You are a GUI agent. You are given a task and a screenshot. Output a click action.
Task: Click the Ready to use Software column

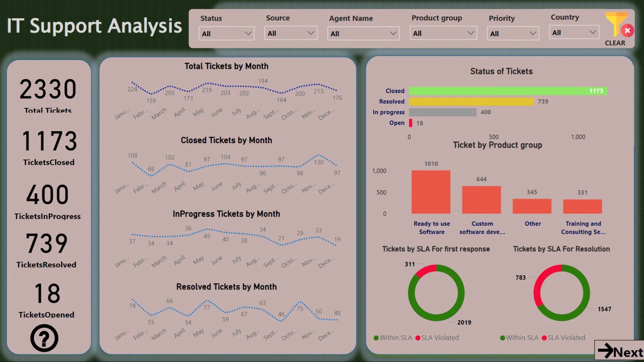click(x=431, y=192)
